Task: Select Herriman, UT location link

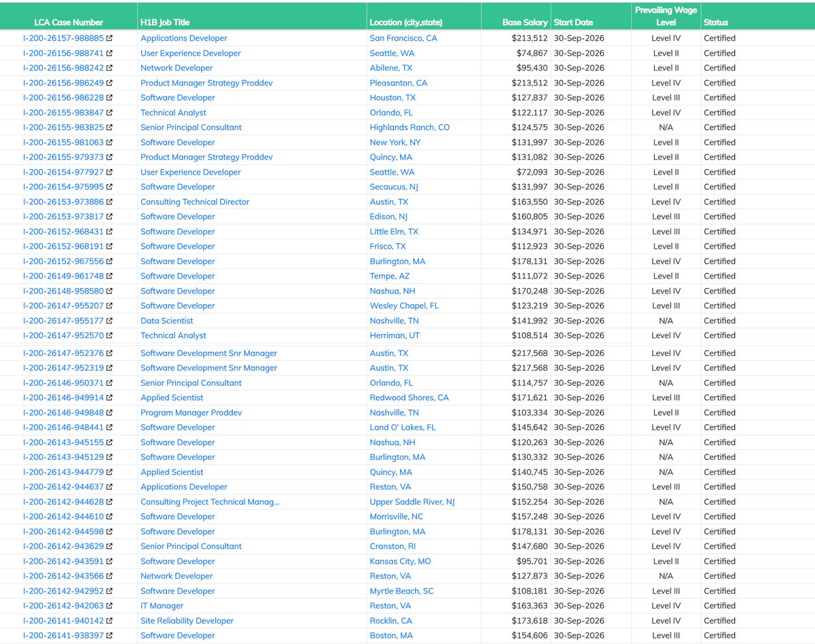Action: (395, 336)
